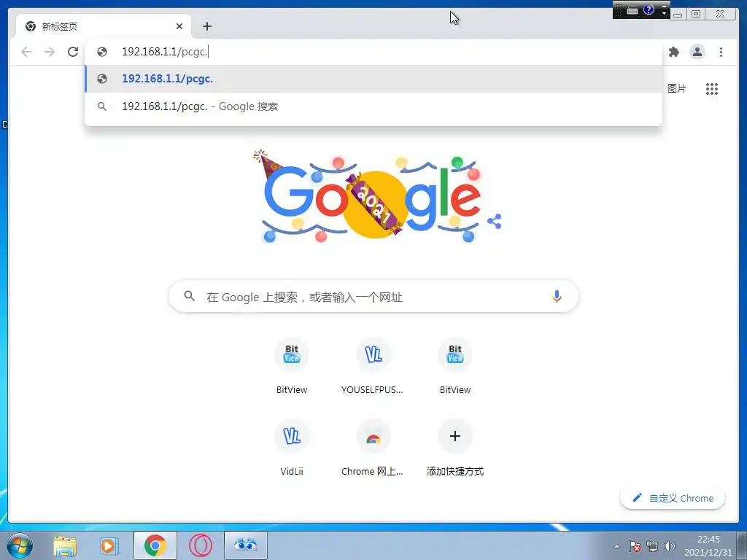This screenshot has height=560, width=747.
Task: Click the Action Center flag icon
Action: [634, 546]
